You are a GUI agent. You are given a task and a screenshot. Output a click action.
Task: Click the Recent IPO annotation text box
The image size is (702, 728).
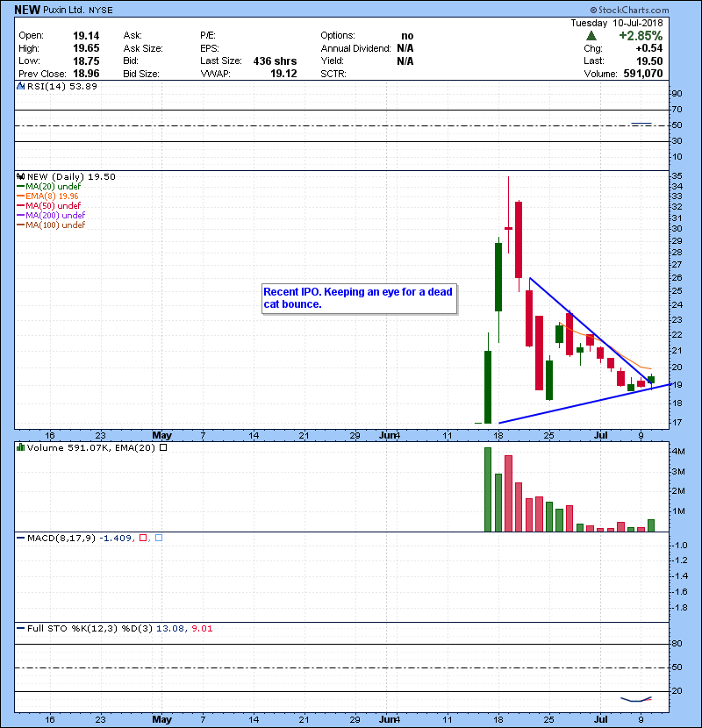point(359,298)
